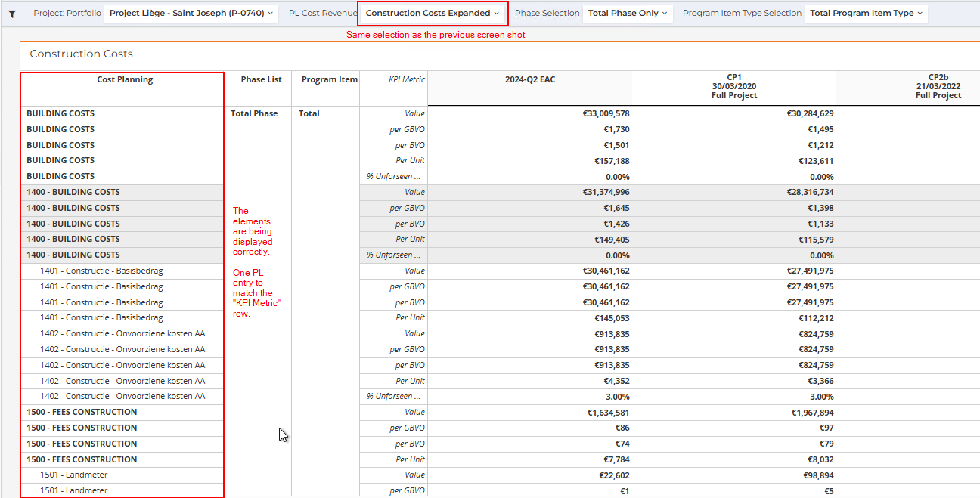
Task: Click the 1500 - FEES CONSTRUCTION Per Unit row label
Action: [82, 459]
